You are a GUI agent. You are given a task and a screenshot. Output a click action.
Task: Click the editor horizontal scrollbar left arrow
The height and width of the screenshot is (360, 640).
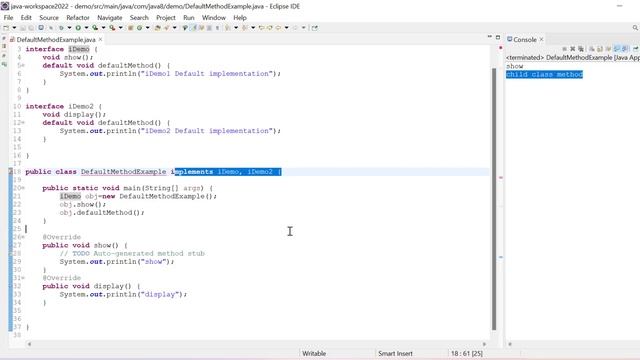click(29, 344)
